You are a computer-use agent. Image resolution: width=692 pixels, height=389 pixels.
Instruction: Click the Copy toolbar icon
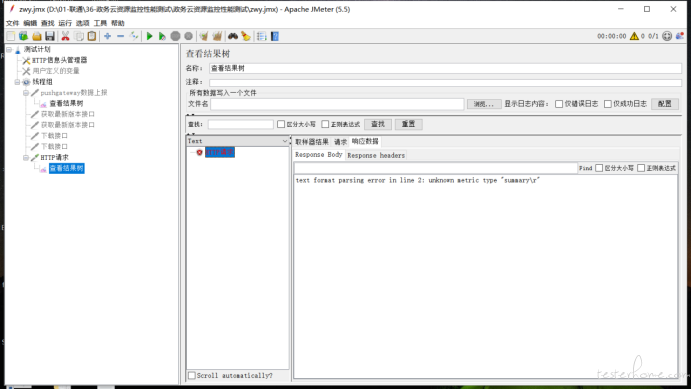[79, 36]
